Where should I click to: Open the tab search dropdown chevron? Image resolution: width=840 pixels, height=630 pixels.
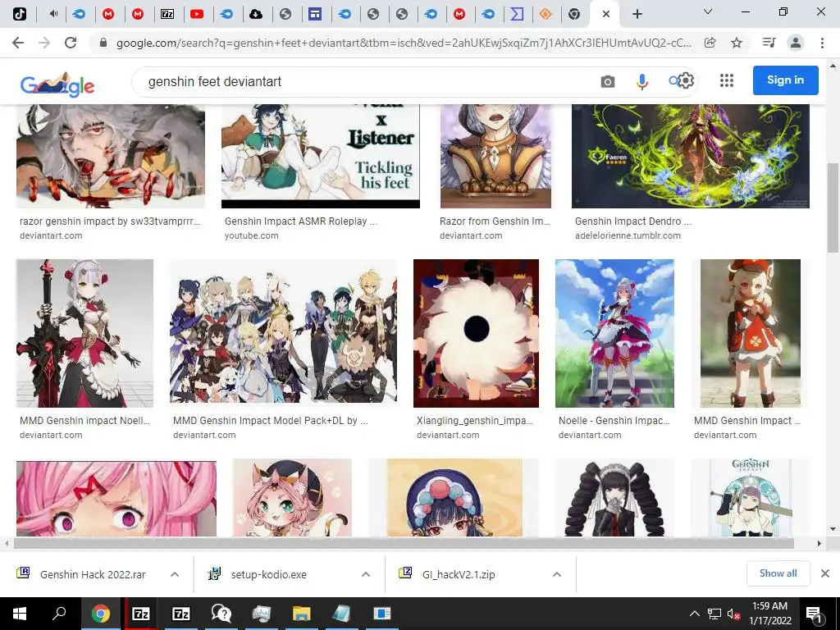(x=708, y=11)
